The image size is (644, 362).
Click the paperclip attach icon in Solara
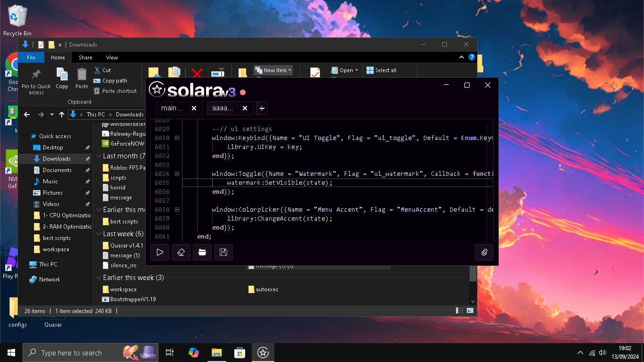click(x=484, y=252)
